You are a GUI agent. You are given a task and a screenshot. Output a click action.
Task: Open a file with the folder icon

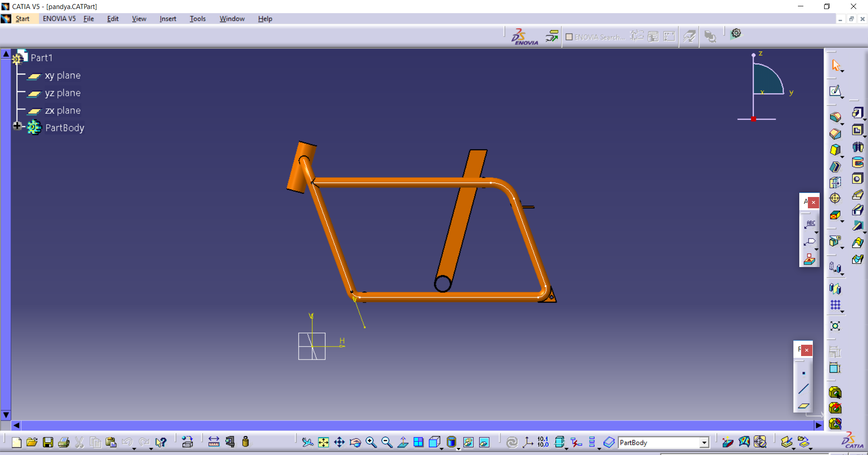32,442
